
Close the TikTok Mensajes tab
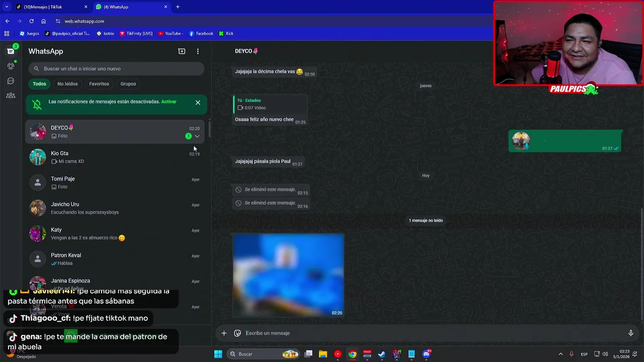tap(86, 7)
